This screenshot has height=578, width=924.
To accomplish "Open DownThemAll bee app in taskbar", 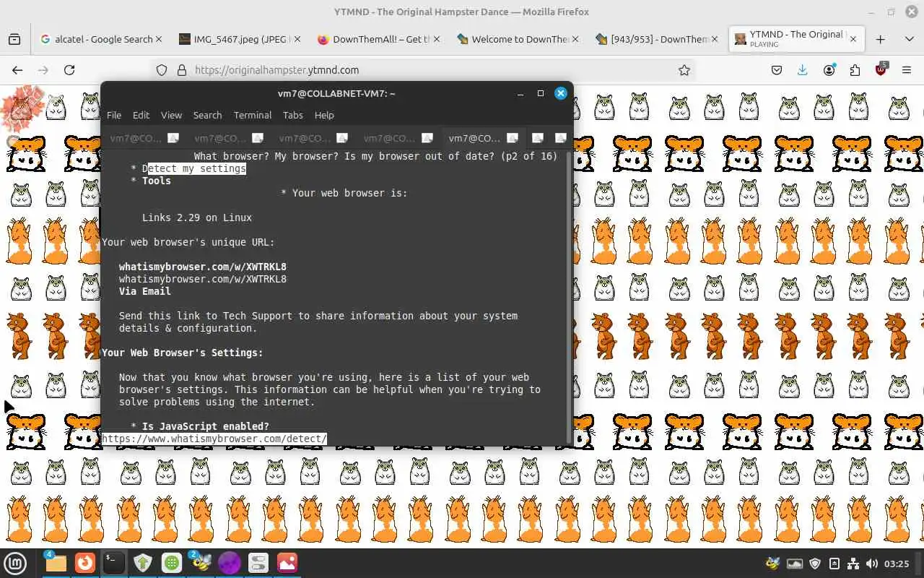I will pyautogui.click(x=201, y=563).
